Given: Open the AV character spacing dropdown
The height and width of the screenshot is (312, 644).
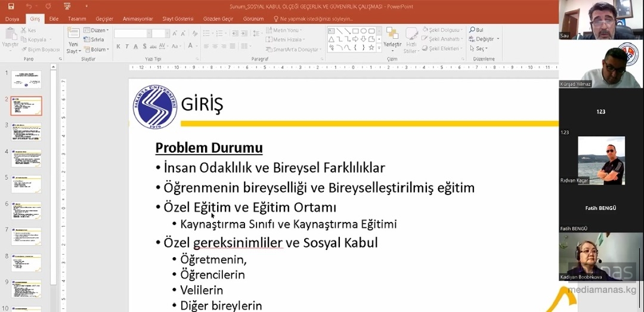Looking at the screenshot, I should [x=163, y=47].
